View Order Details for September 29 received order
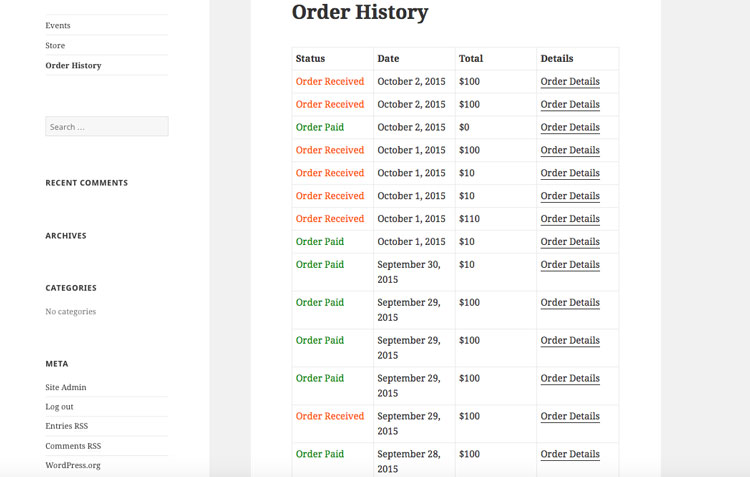Image resolution: width=750 pixels, height=477 pixels. [x=570, y=416]
